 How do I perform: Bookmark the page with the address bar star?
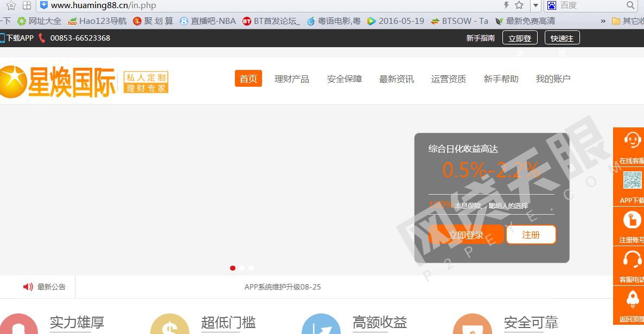click(519, 5)
